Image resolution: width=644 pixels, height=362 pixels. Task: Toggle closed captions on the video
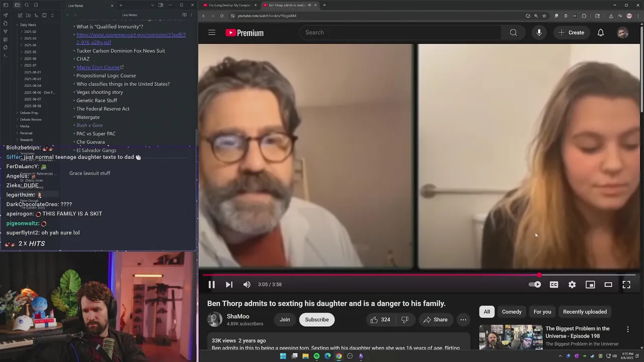[x=554, y=285]
